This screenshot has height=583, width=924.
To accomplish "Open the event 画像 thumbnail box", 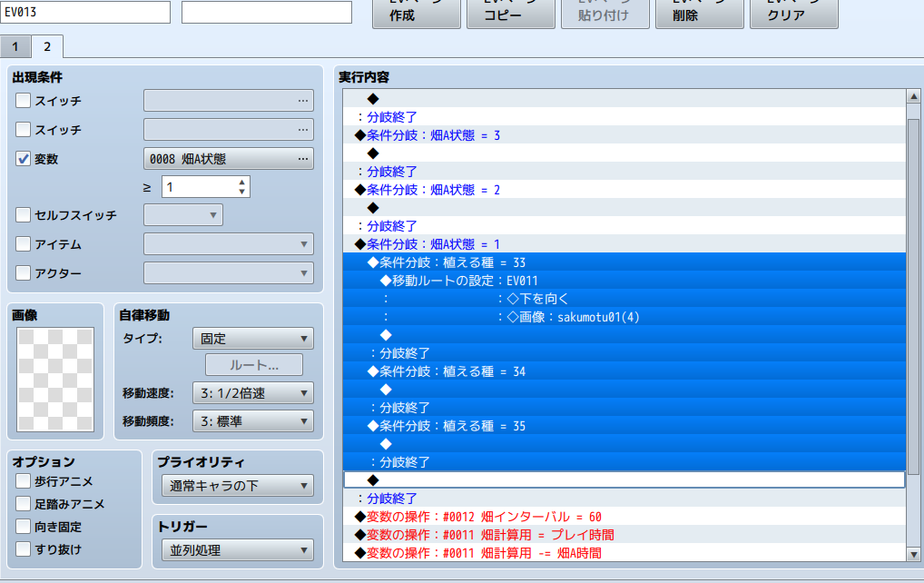I will [x=55, y=380].
